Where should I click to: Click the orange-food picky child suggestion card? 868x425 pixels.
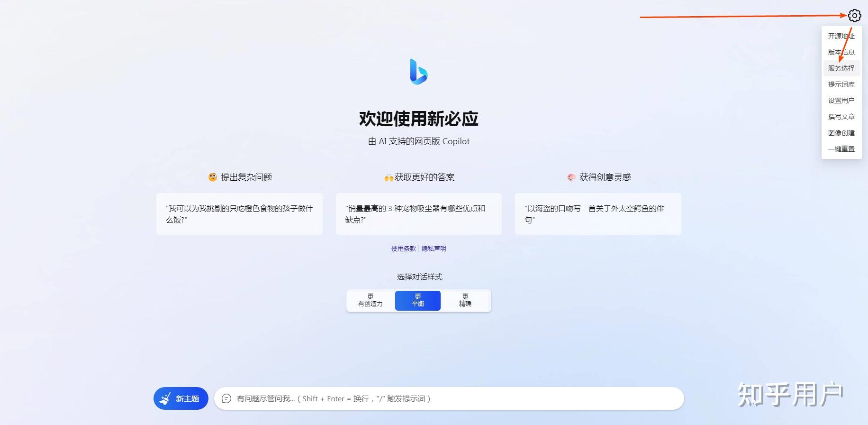[239, 214]
